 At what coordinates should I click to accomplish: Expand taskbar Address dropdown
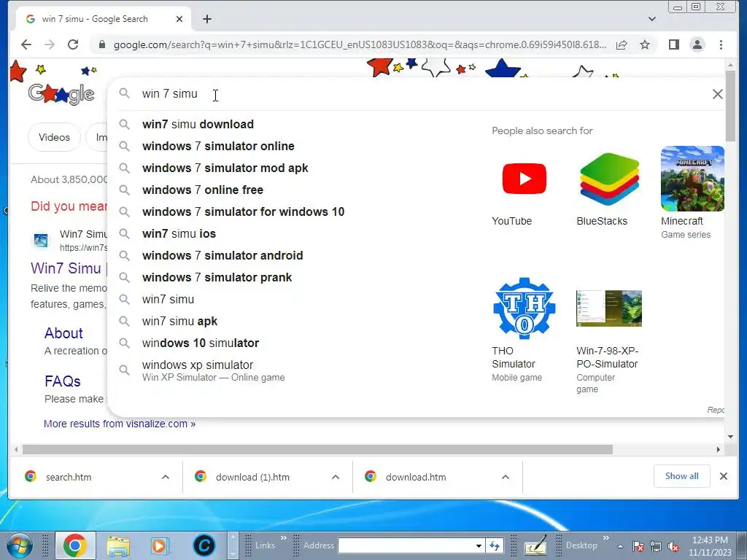click(479, 545)
